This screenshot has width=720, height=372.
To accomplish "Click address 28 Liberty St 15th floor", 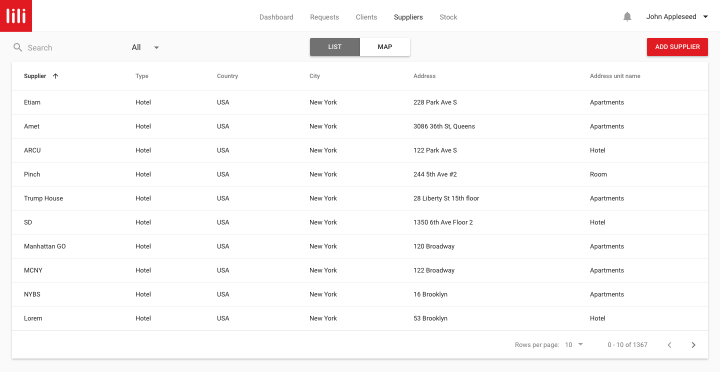I will pyautogui.click(x=446, y=198).
